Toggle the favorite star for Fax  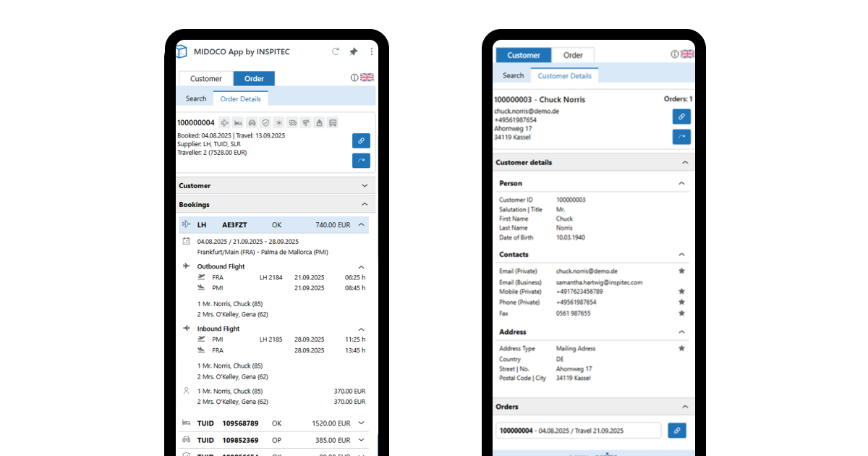(681, 313)
